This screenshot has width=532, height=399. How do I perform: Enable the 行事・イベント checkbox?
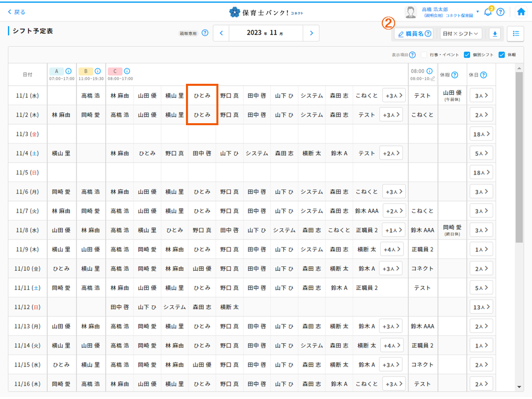click(424, 55)
